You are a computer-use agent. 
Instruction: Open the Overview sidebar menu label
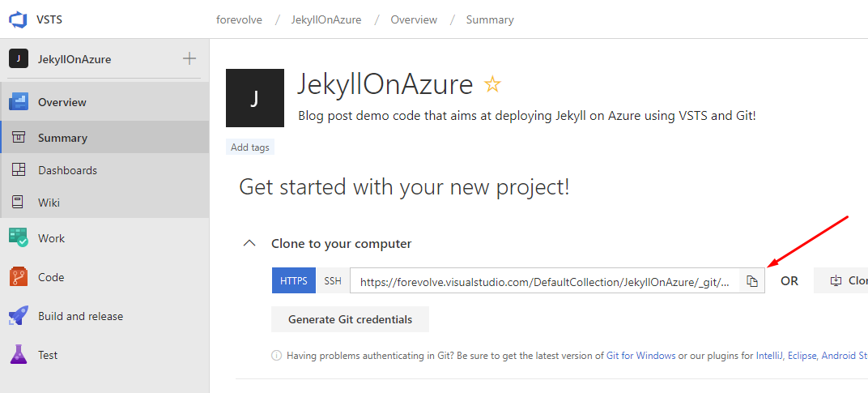point(62,103)
